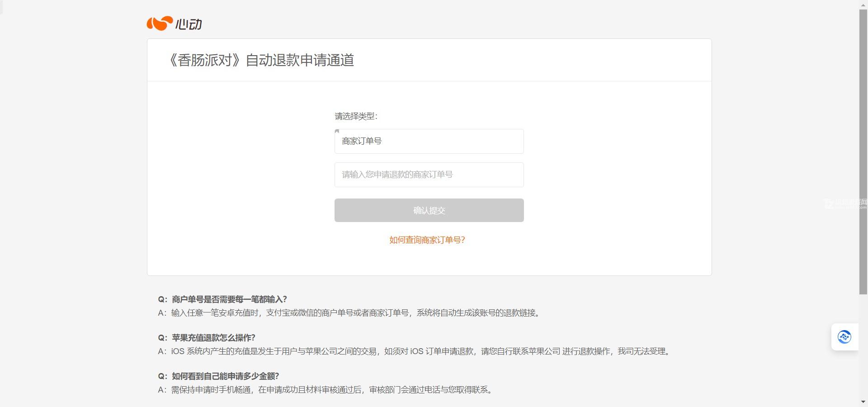
Task: Focus the merchant order number input field
Action: click(x=429, y=175)
